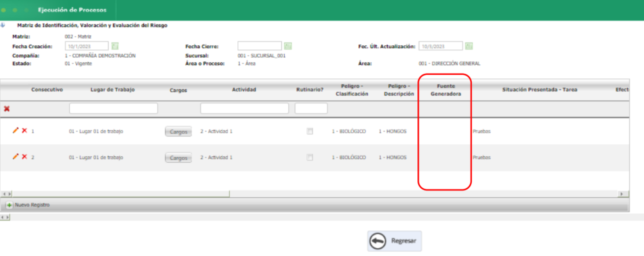Click Nuevo Registro link
Screen dimensions: 644x256
click(32, 205)
